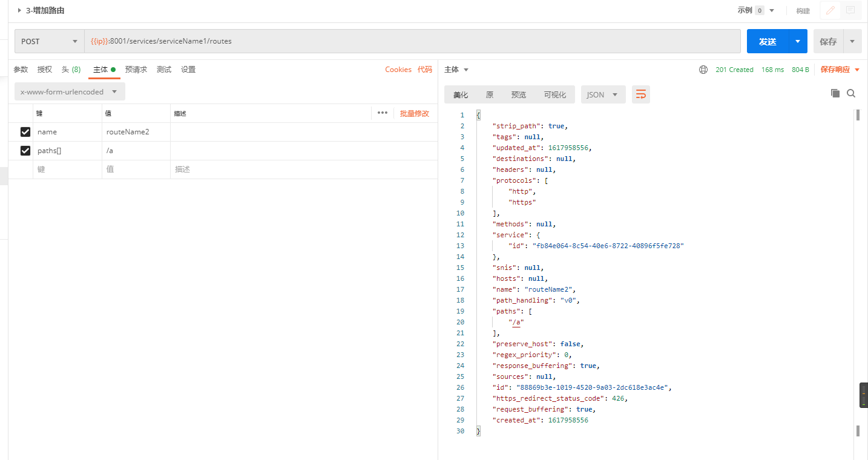Collapse the 3-增加路由 request title arrow
Image resolution: width=868 pixels, height=460 pixels.
point(19,10)
